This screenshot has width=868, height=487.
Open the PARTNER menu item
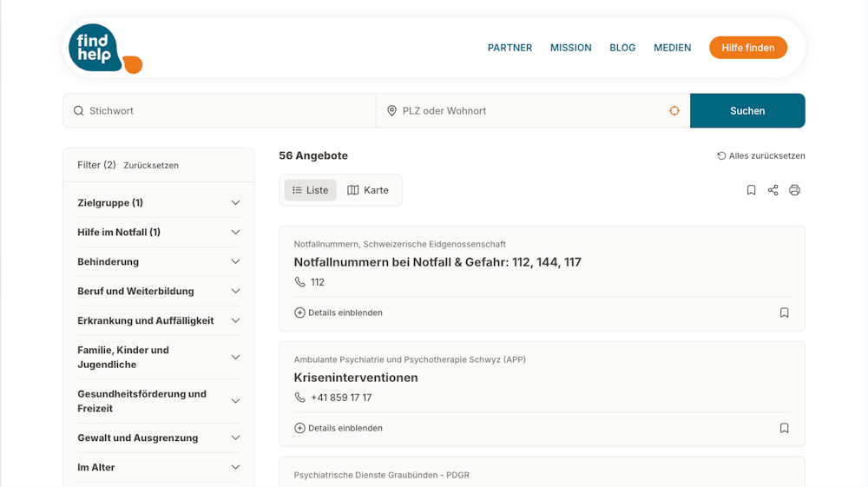pos(510,48)
